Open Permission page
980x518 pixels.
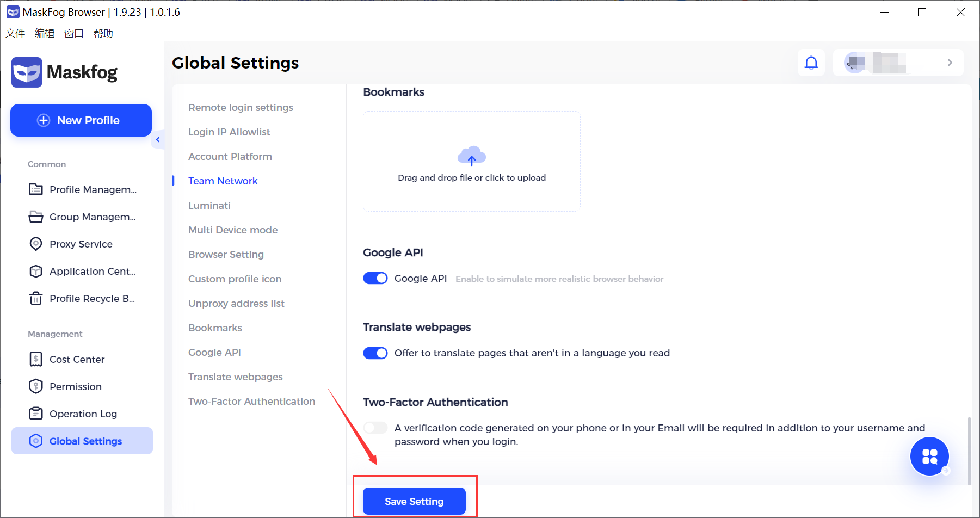pos(82,386)
